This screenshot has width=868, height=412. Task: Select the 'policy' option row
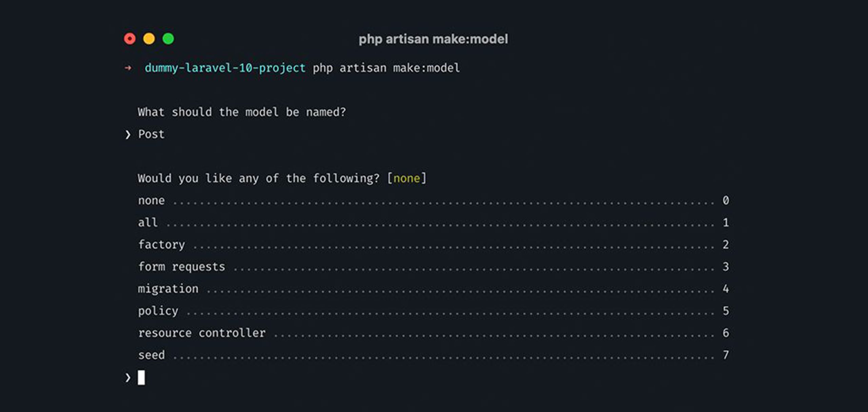[x=433, y=311]
